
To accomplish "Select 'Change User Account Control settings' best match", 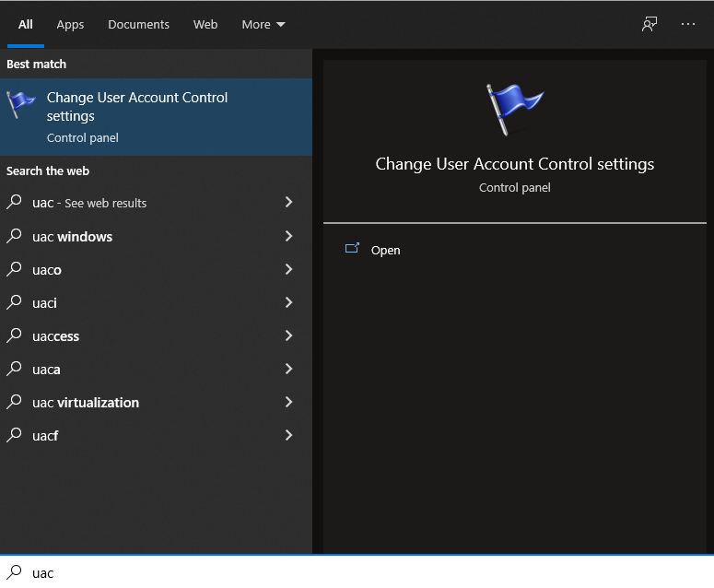I will point(156,117).
